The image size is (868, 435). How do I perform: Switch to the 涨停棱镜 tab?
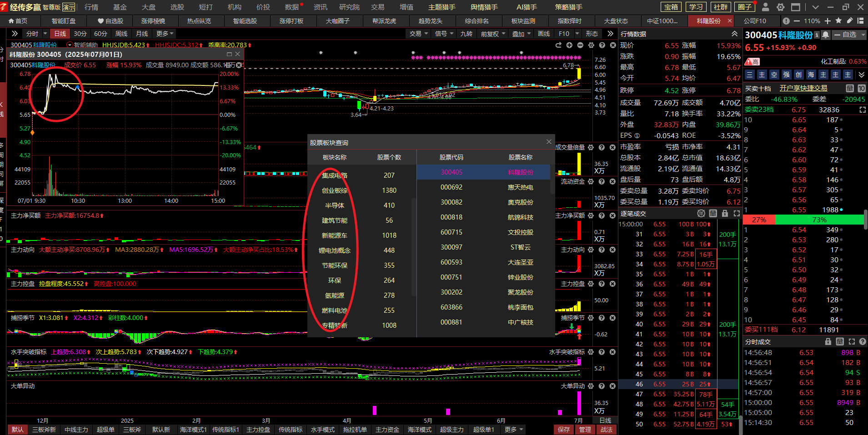coord(153,21)
